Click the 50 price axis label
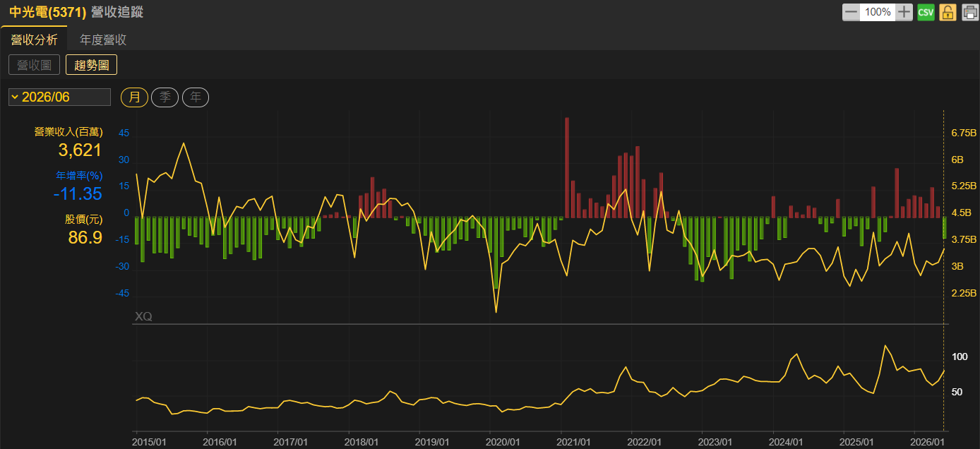The image size is (980, 449). click(x=957, y=392)
